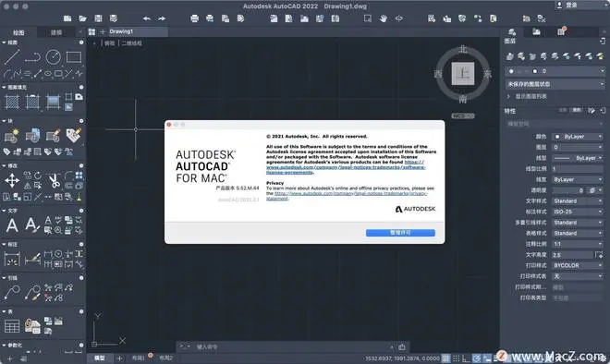Open the Color ByLayer dropdown
The width and height of the screenshot is (610, 364).
pos(578,137)
